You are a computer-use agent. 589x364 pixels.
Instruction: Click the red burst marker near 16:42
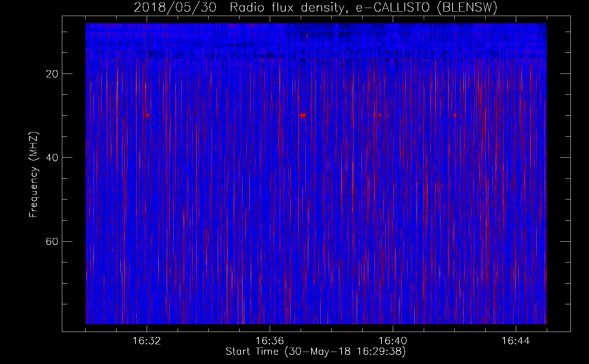[455, 115]
